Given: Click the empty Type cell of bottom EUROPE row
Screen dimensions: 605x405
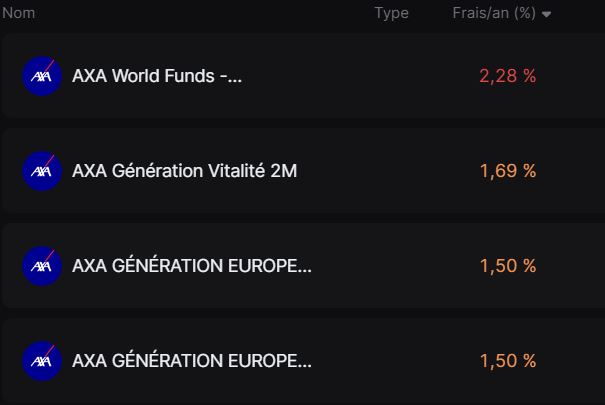Looking at the screenshot, I should [392, 361].
